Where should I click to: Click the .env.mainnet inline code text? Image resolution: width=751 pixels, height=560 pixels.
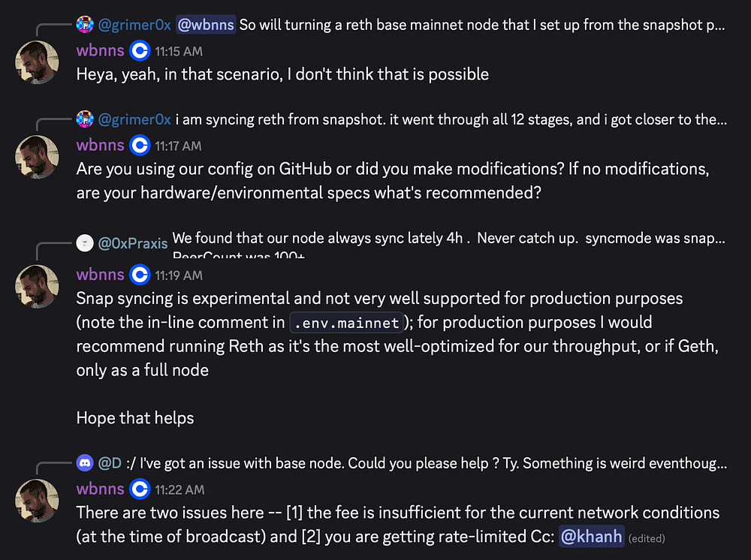[x=348, y=323]
